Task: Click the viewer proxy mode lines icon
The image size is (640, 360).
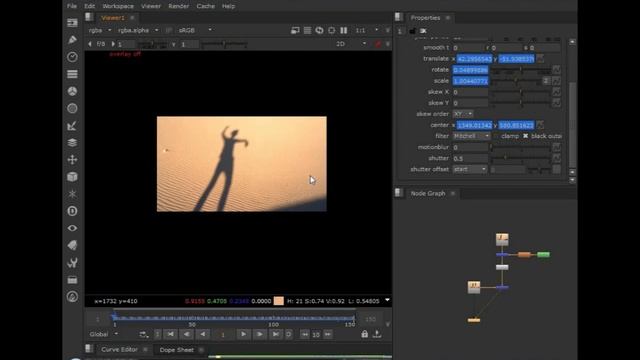Action: (307, 30)
